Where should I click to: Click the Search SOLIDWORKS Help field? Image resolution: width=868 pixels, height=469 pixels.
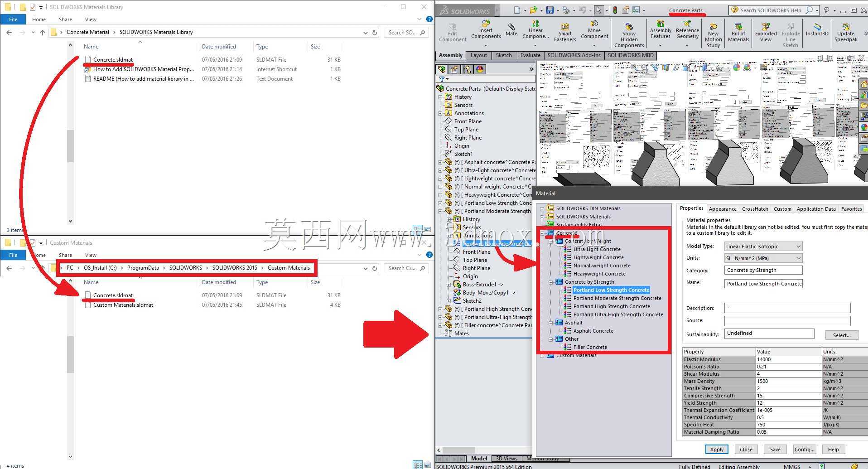pyautogui.click(x=774, y=10)
